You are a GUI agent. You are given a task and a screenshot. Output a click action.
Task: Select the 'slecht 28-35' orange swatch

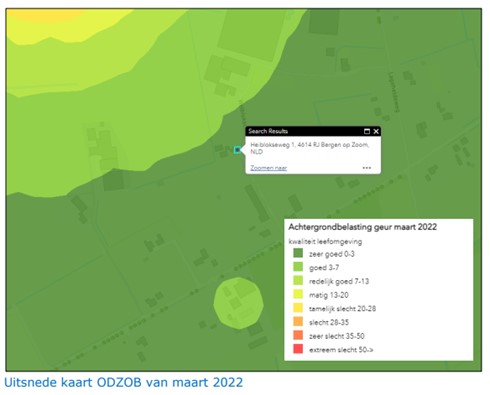point(298,322)
